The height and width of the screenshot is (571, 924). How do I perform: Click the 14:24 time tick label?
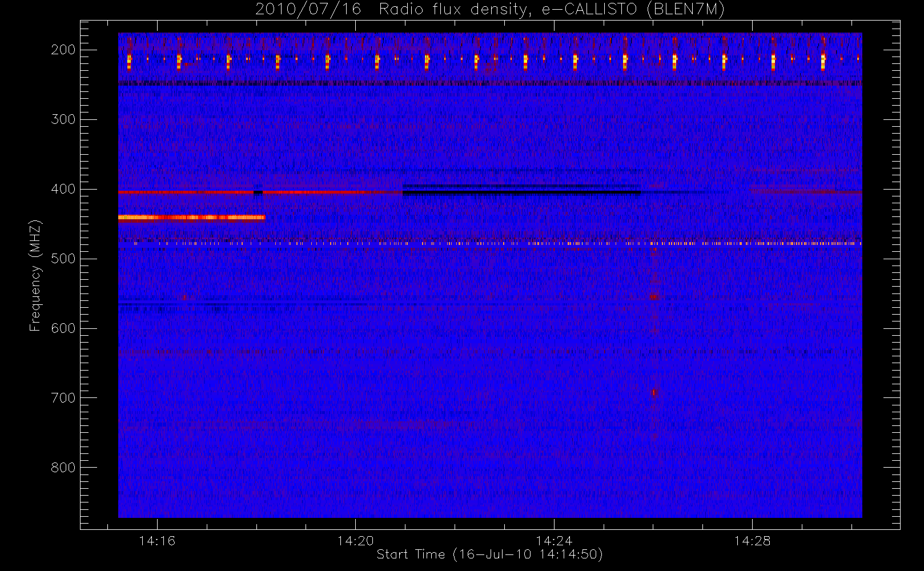[554, 541]
